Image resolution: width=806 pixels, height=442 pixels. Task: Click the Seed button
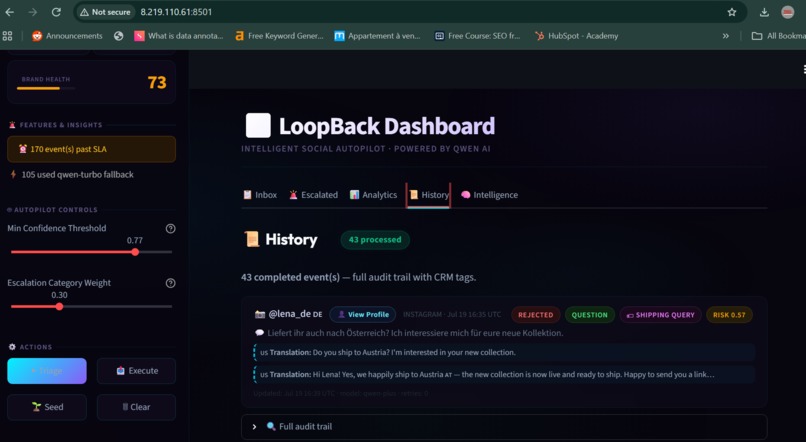47,407
